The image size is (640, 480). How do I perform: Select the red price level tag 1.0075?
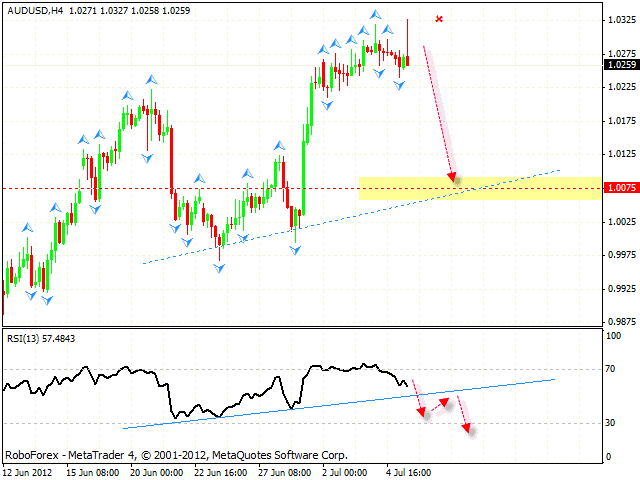(x=619, y=187)
